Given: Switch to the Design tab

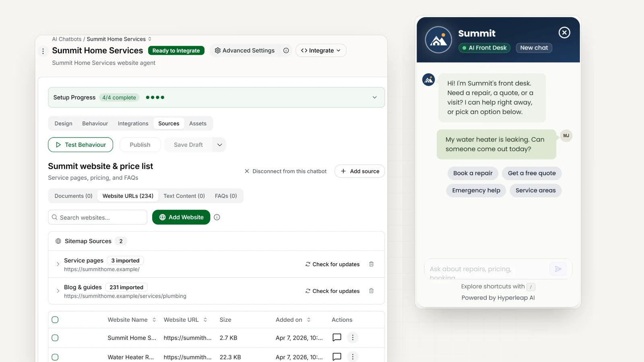Looking at the screenshot, I should (64, 123).
